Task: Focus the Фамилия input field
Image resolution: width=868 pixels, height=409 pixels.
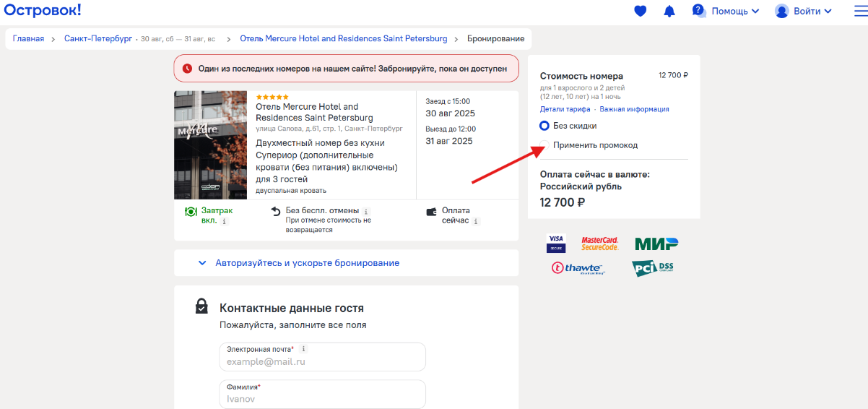Action: 322,394
